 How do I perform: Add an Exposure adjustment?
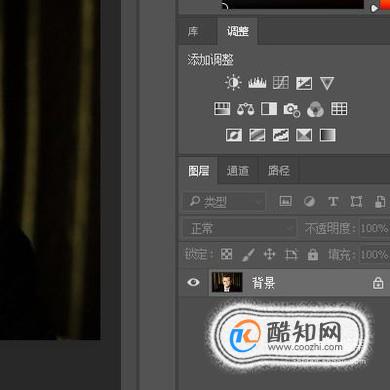(x=304, y=83)
